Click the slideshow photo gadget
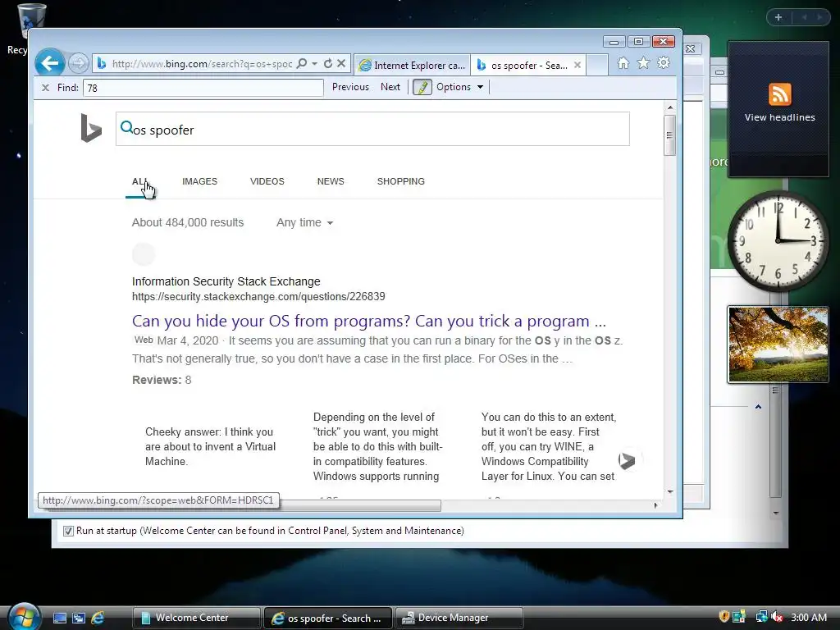 pos(778,345)
